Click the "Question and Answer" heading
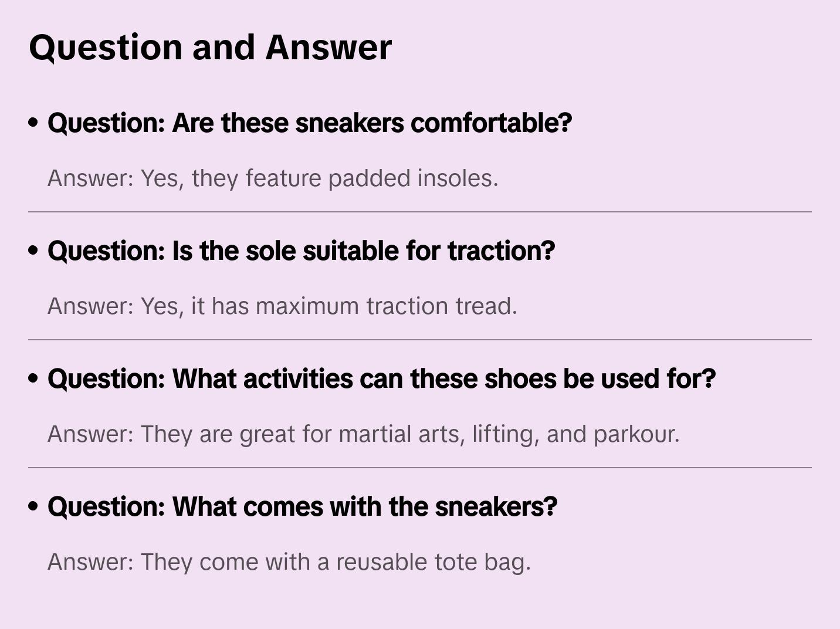 click(210, 47)
